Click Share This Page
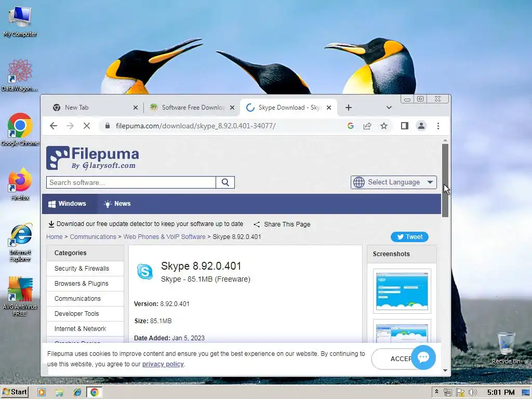The image size is (532, 399). pyautogui.click(x=282, y=224)
